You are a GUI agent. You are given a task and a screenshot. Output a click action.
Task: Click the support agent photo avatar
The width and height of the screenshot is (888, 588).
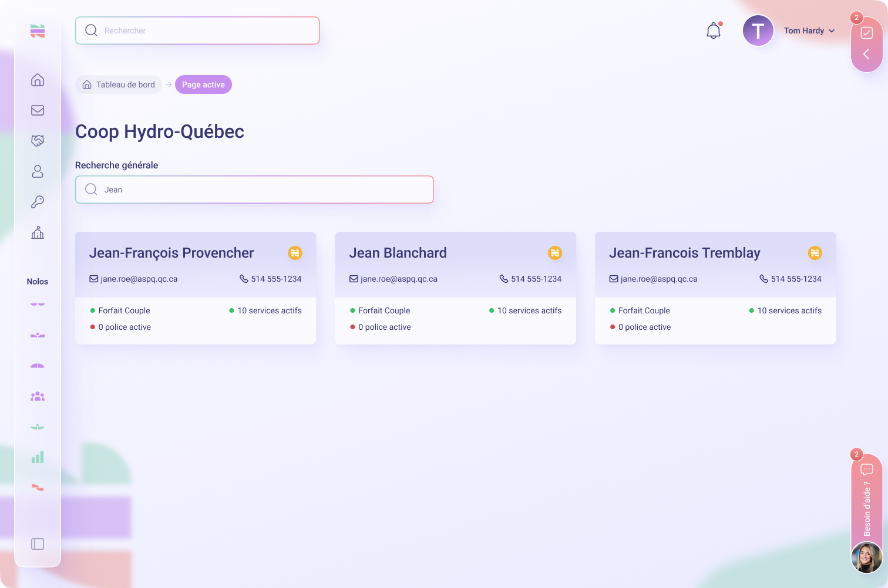pos(867,557)
